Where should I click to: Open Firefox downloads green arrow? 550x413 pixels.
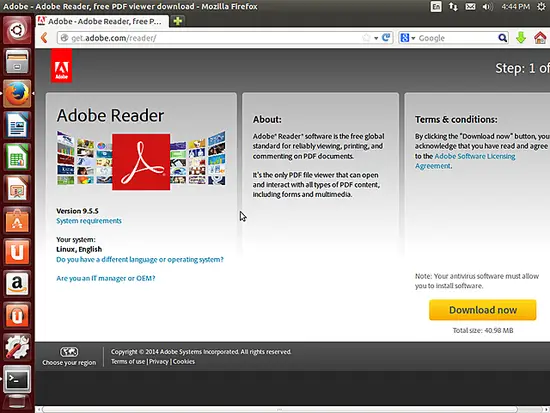521,38
